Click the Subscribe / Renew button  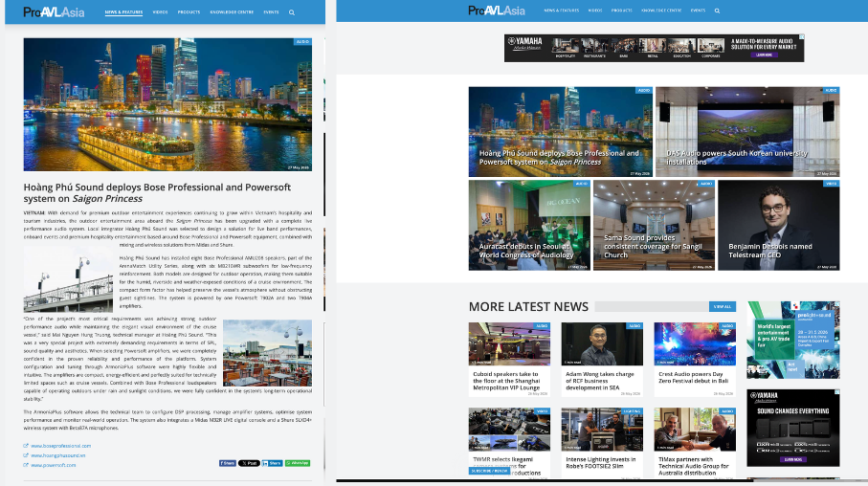click(x=489, y=471)
